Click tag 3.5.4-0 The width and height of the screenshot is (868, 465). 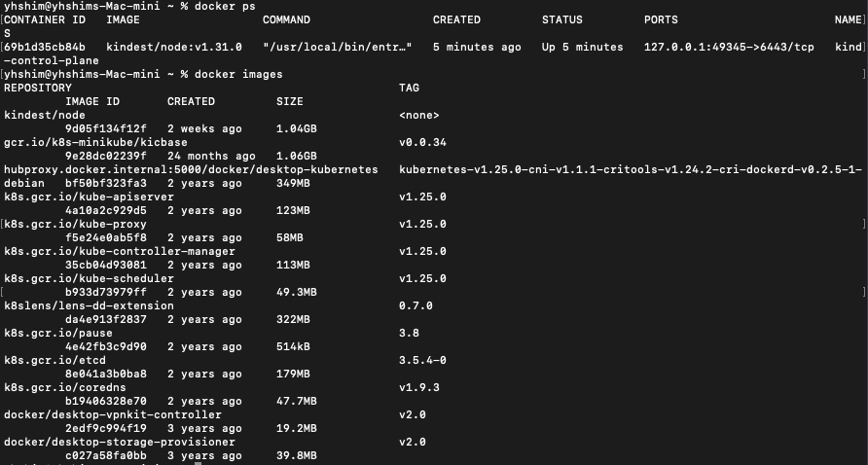click(422, 360)
